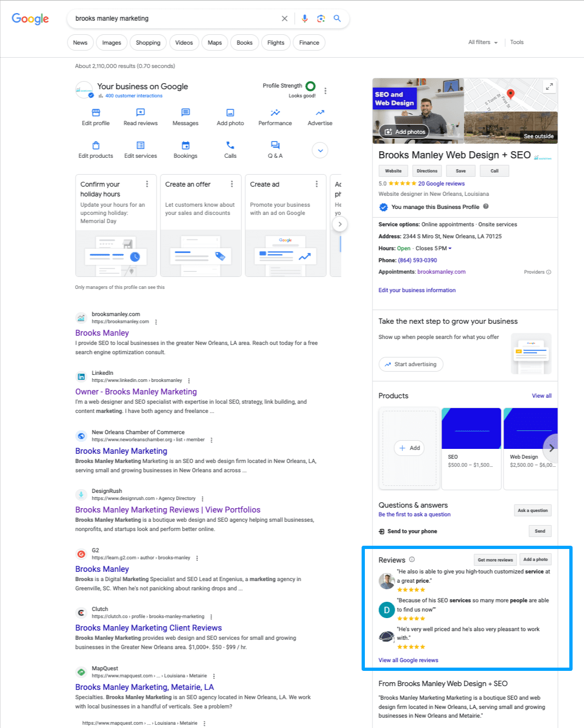Click the Google logo
Screen dimensions: 584x728
coord(30,19)
